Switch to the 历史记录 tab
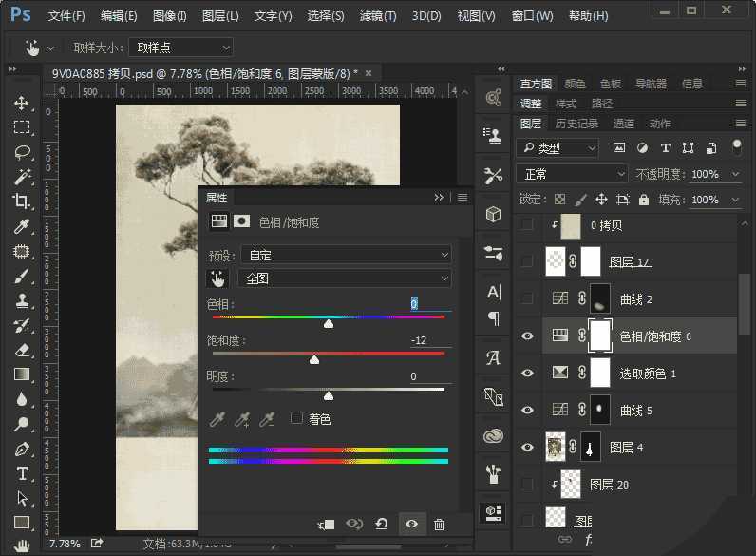Image resolution: width=756 pixels, height=556 pixels. (576, 124)
